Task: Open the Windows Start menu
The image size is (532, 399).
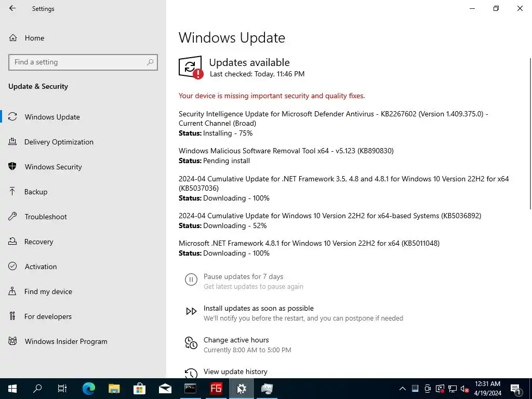Action: 12,389
